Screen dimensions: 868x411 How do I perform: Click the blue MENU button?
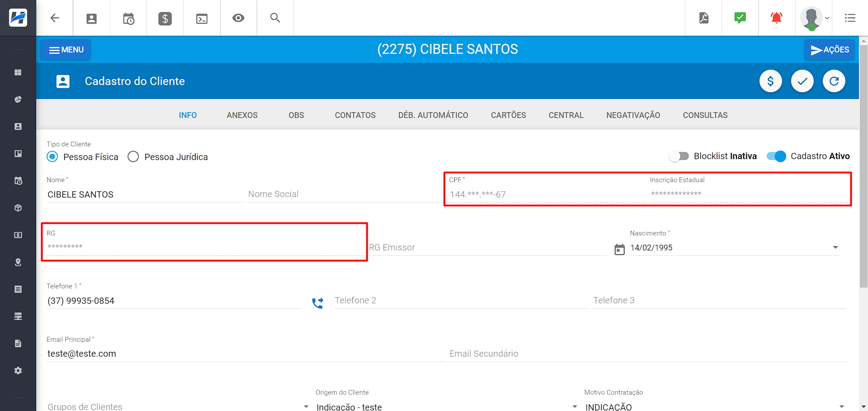[66, 50]
